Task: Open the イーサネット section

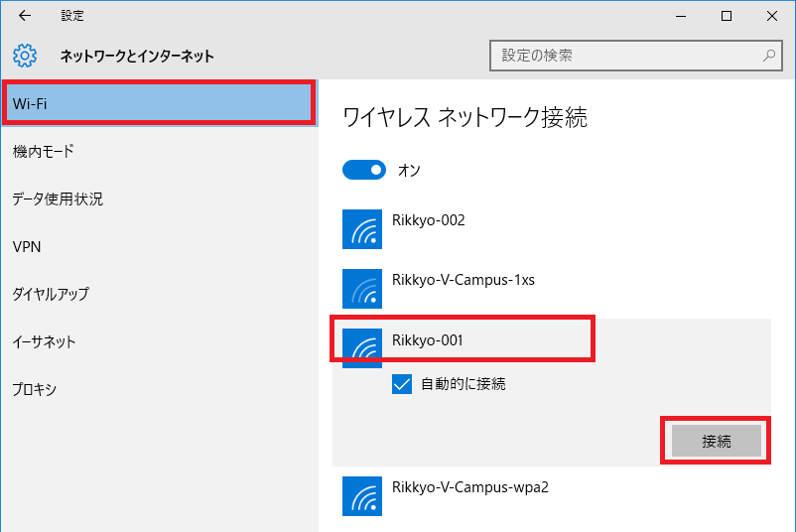Action: click(159, 341)
